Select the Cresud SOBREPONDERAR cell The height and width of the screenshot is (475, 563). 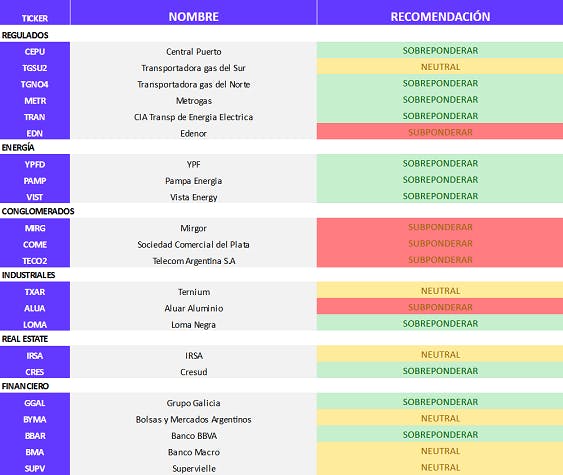click(440, 370)
